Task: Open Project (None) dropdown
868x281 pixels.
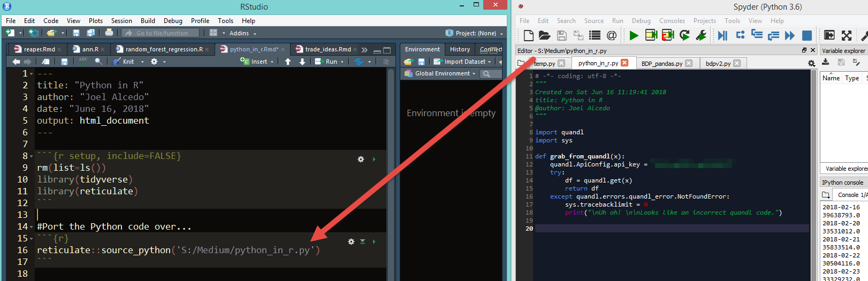Action: click(474, 33)
